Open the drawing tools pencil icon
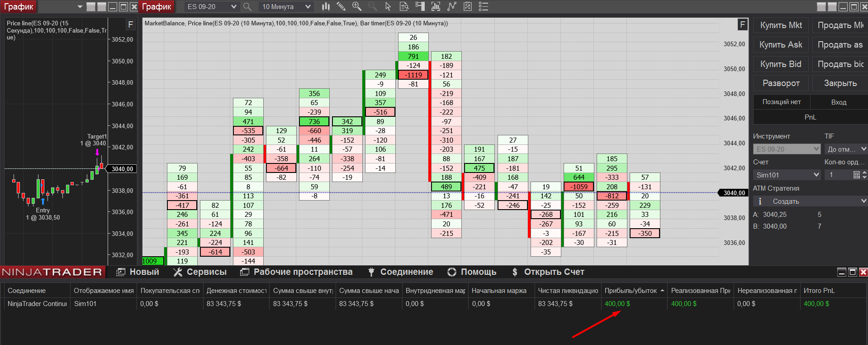This screenshot has height=345, width=868. click(x=341, y=6)
